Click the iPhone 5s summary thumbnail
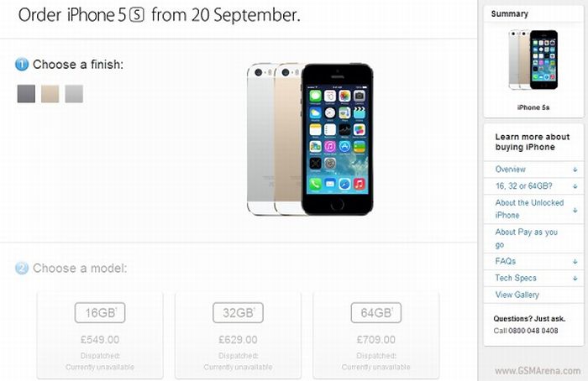 533,60
